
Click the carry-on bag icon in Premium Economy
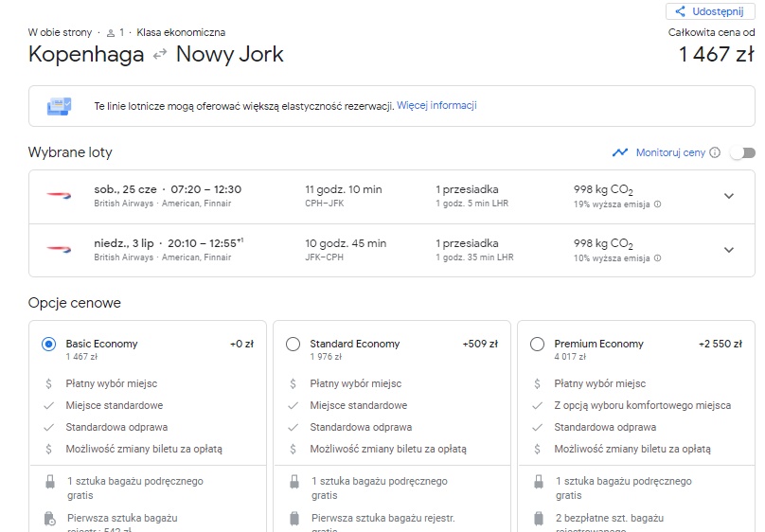pyautogui.click(x=539, y=482)
